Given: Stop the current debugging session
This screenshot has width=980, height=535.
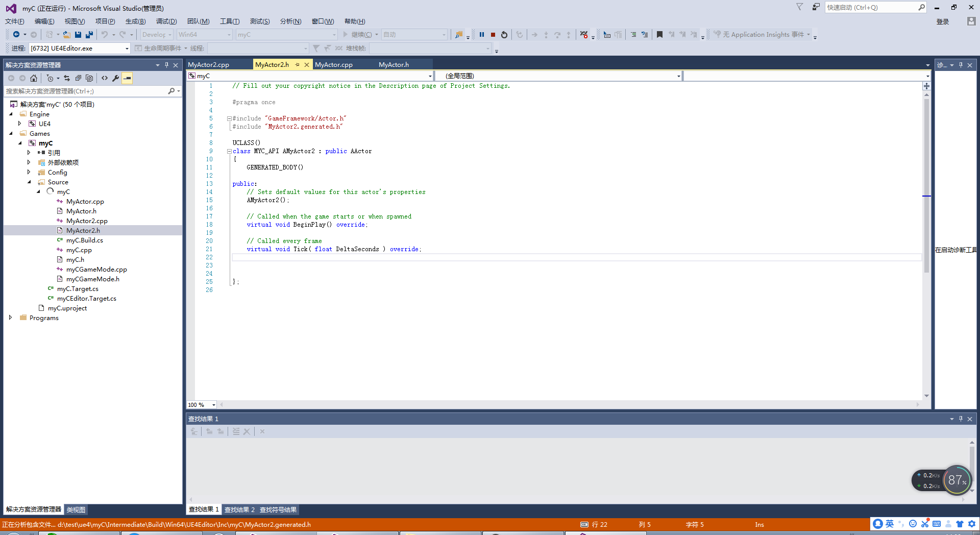Looking at the screenshot, I should (493, 34).
